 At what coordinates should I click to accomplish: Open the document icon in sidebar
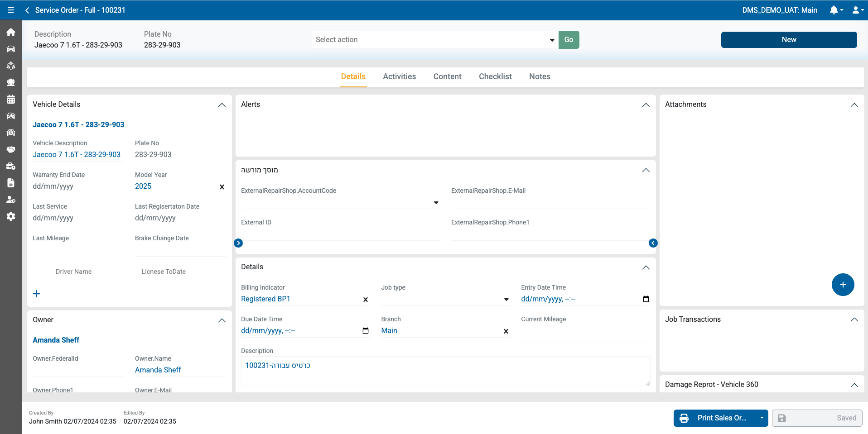click(11, 183)
